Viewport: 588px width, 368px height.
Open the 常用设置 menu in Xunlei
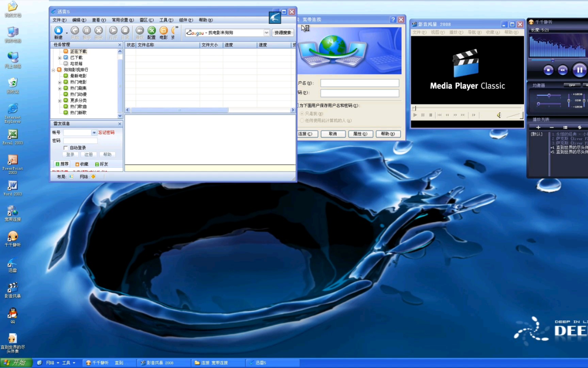click(x=123, y=20)
